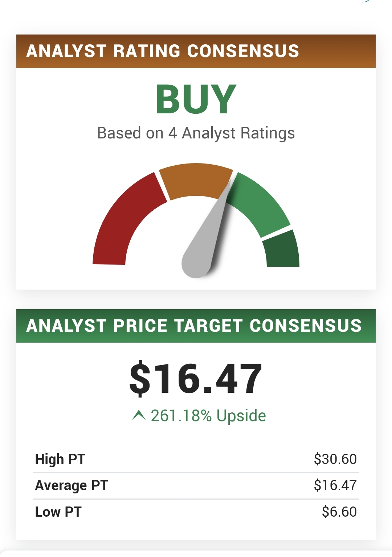Click the $6.60 low price target value
The width and height of the screenshot is (392, 557).
tap(339, 512)
